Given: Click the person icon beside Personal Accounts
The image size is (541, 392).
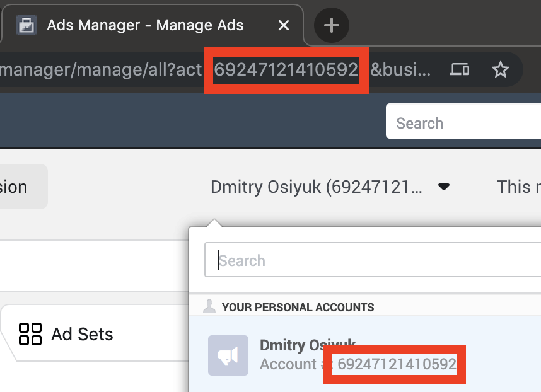Looking at the screenshot, I should [x=209, y=306].
